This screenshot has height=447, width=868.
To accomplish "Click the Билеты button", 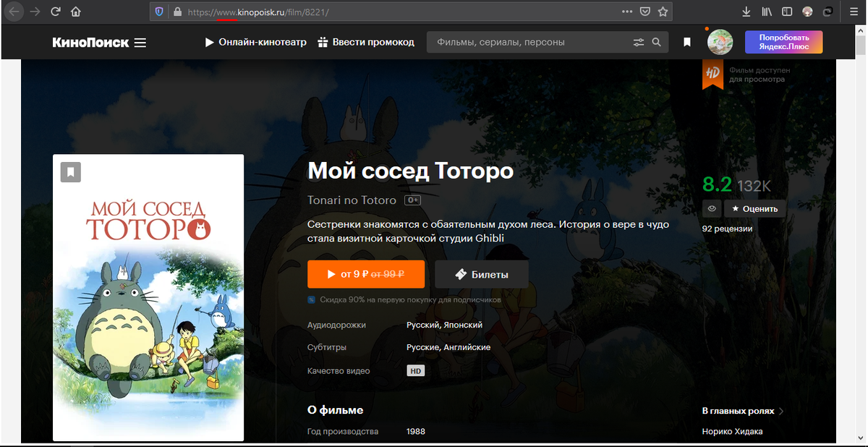I will coord(482,274).
